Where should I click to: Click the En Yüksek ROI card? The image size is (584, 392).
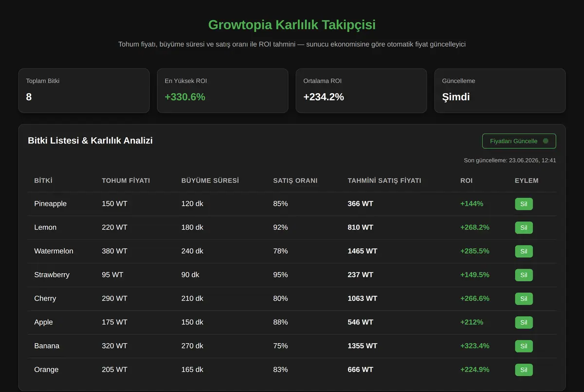click(x=222, y=90)
